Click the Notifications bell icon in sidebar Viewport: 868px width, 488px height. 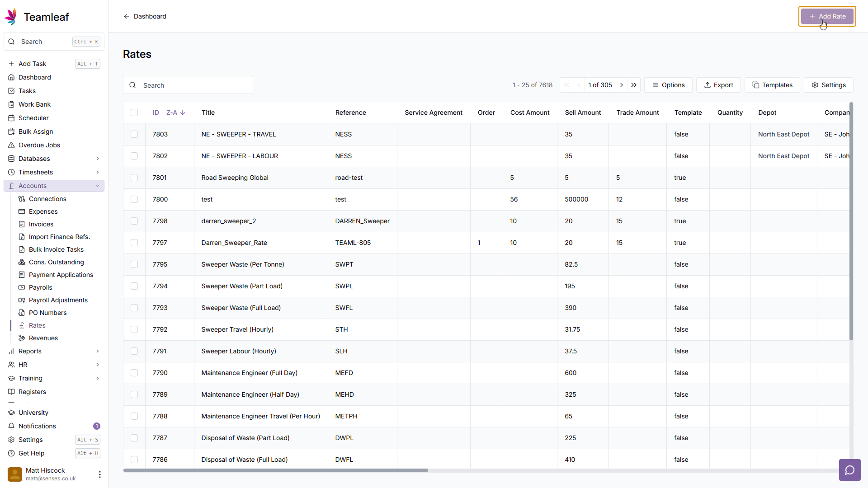[12, 426]
